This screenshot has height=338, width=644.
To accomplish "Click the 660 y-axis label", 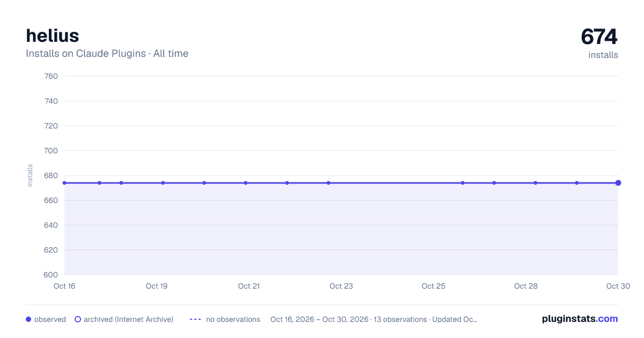I will click(52, 200).
